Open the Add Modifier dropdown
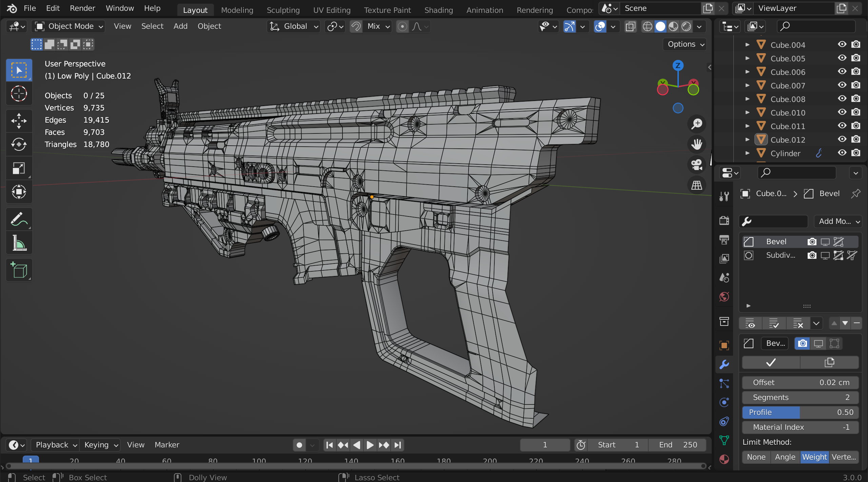The width and height of the screenshot is (868, 482). 838,222
